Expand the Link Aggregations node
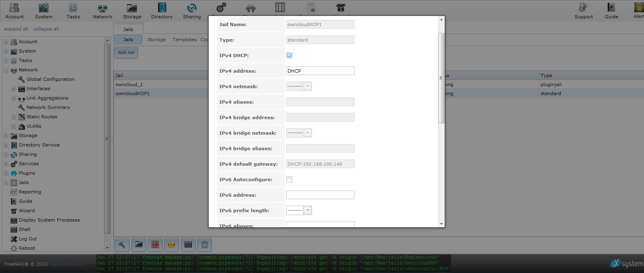644x273 pixels. (x=13, y=98)
